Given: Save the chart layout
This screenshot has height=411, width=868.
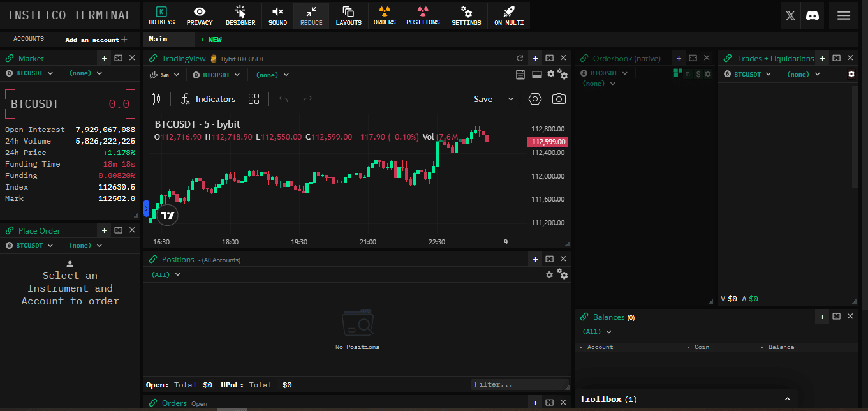Looking at the screenshot, I should click(483, 99).
